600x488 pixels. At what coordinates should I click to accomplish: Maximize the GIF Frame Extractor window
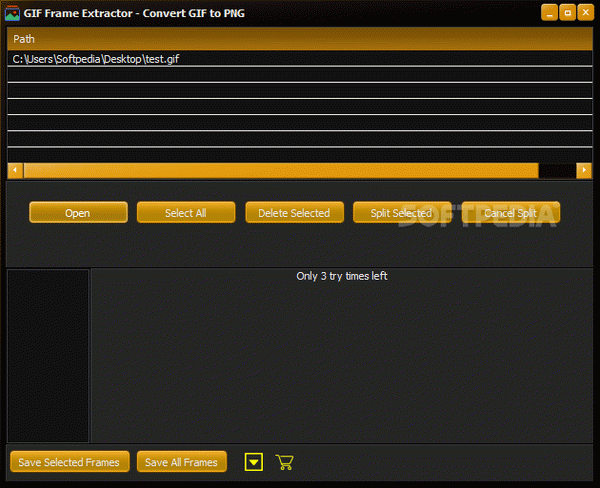(567, 13)
